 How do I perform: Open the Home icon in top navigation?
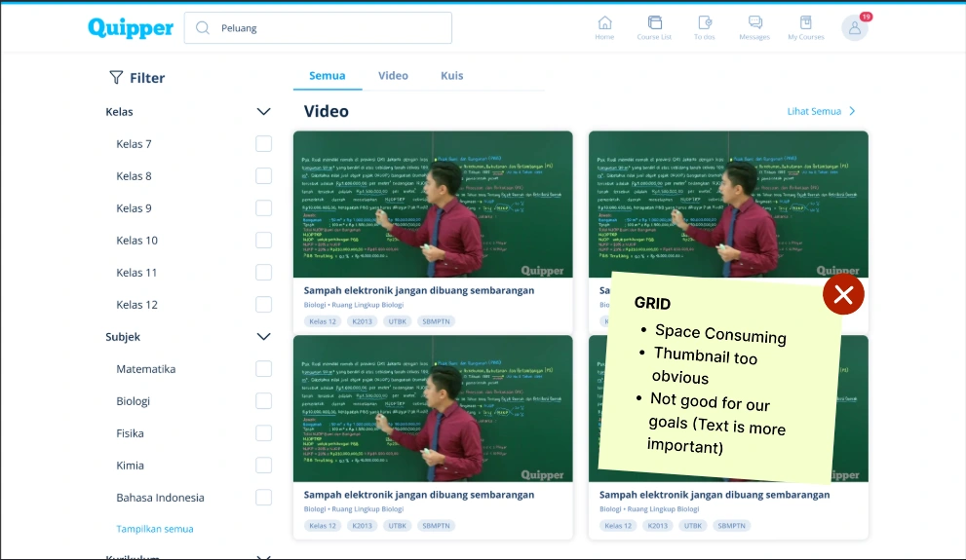coord(604,22)
